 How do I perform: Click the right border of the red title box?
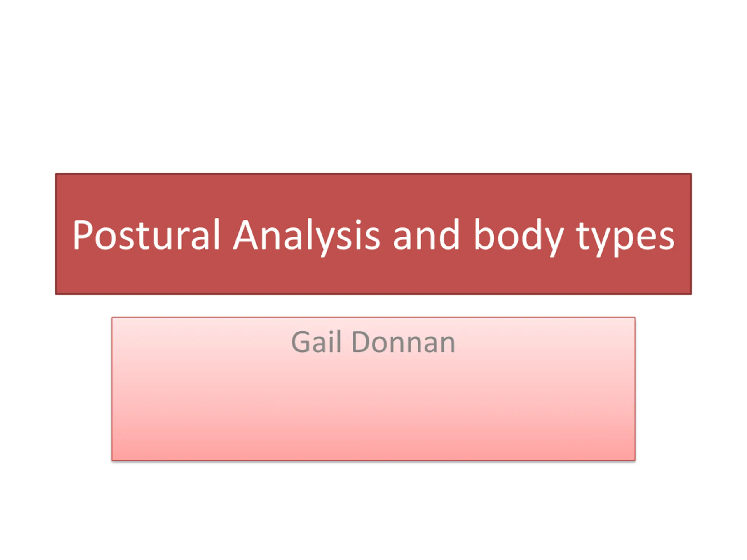pos(691,234)
